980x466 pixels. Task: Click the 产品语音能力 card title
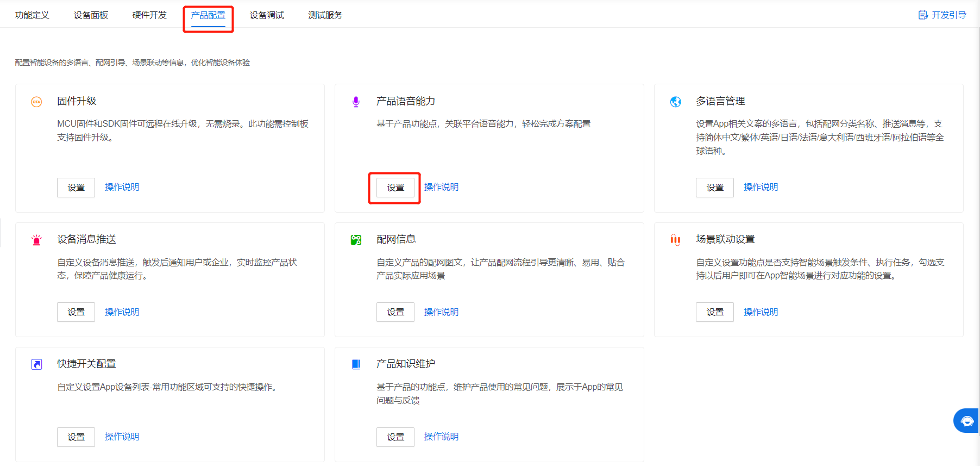(x=406, y=101)
